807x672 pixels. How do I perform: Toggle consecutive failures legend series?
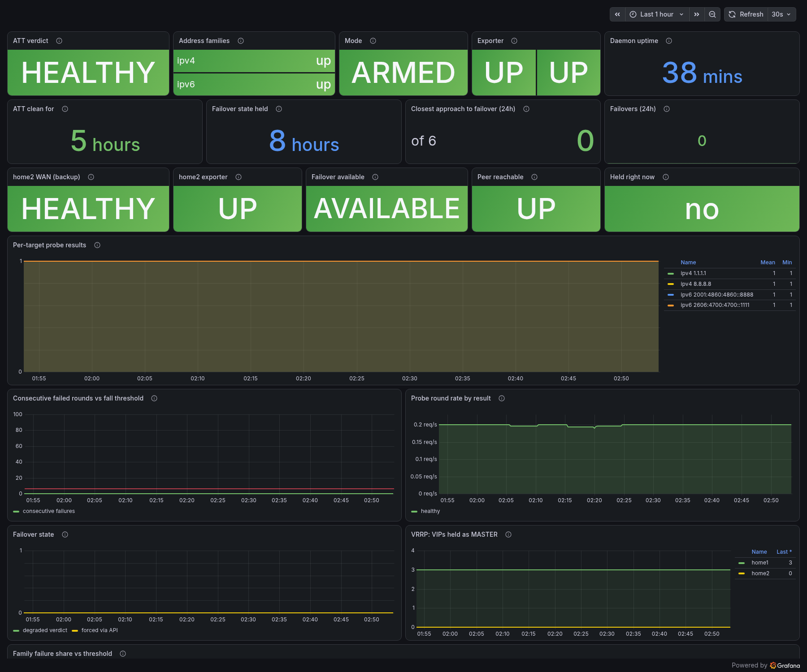pos(49,511)
